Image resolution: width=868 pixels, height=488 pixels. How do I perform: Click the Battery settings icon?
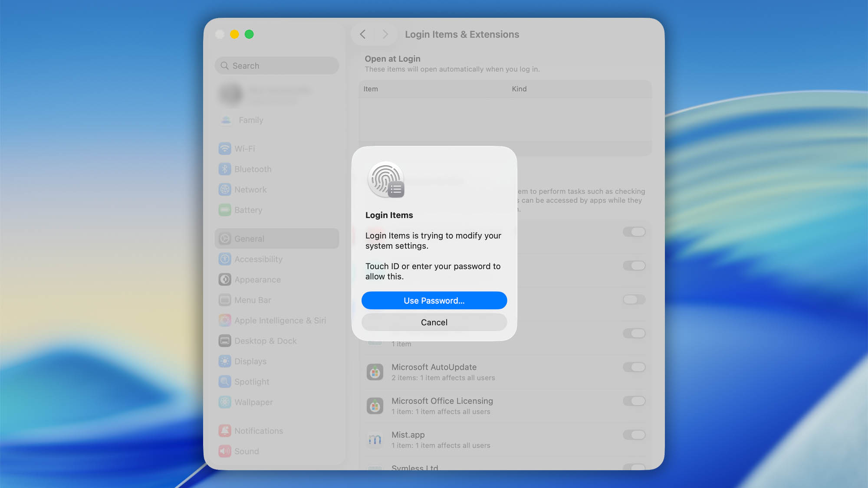click(225, 210)
